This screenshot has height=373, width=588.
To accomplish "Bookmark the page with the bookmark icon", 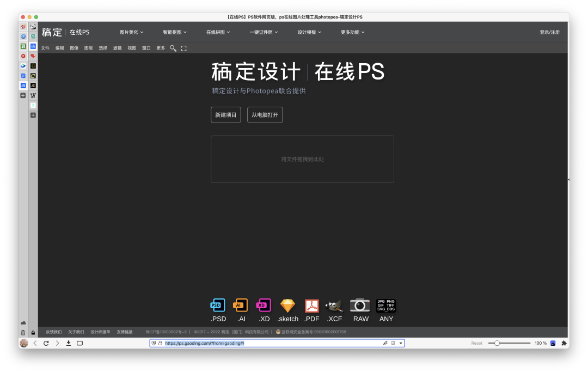I will [x=393, y=343].
